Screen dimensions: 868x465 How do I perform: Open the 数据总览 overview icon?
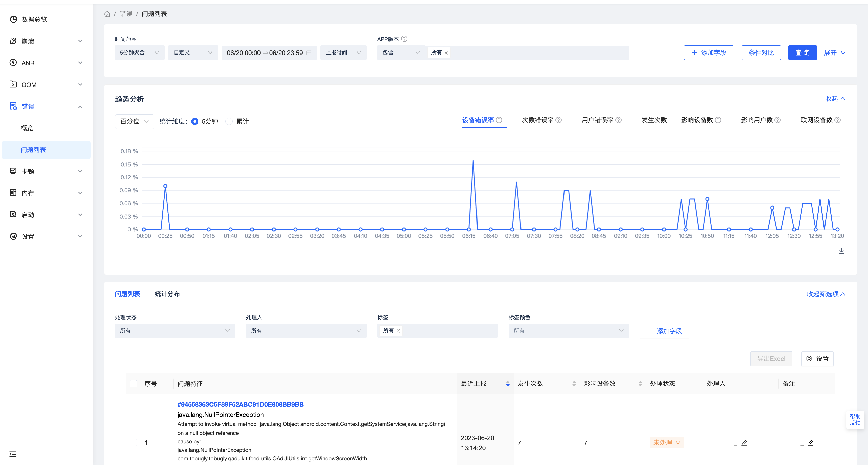[13, 19]
